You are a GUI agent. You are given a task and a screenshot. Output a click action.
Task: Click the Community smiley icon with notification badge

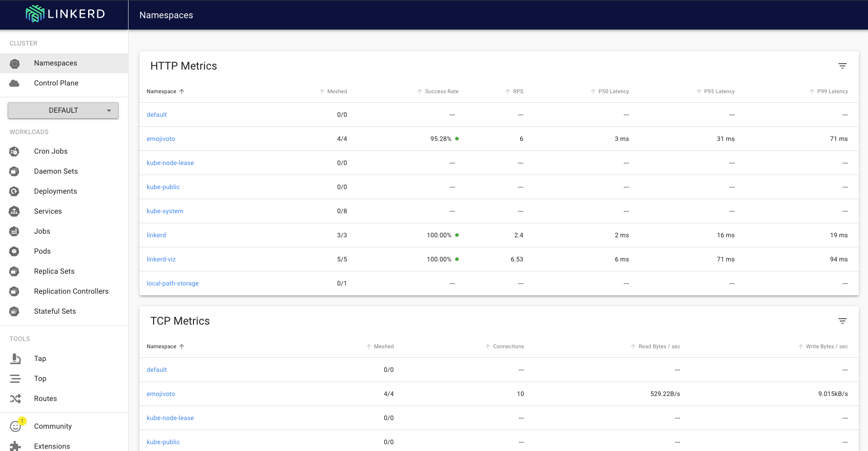15,426
